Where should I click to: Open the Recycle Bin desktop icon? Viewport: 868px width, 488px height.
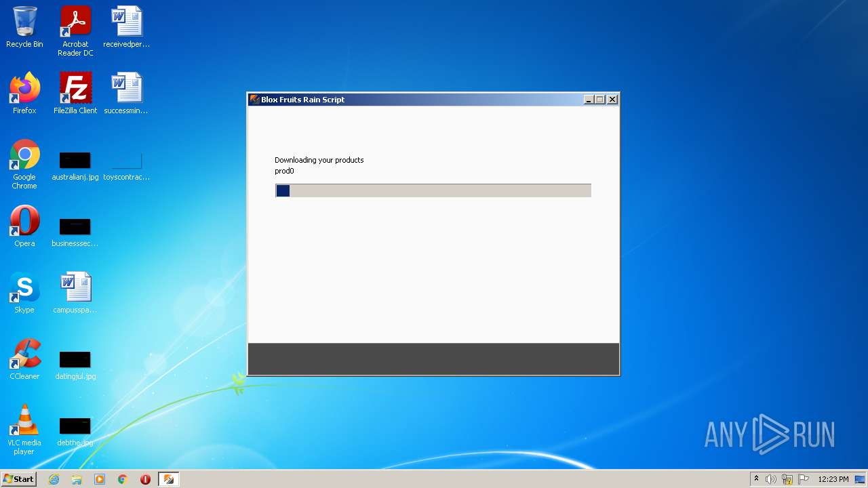click(24, 27)
